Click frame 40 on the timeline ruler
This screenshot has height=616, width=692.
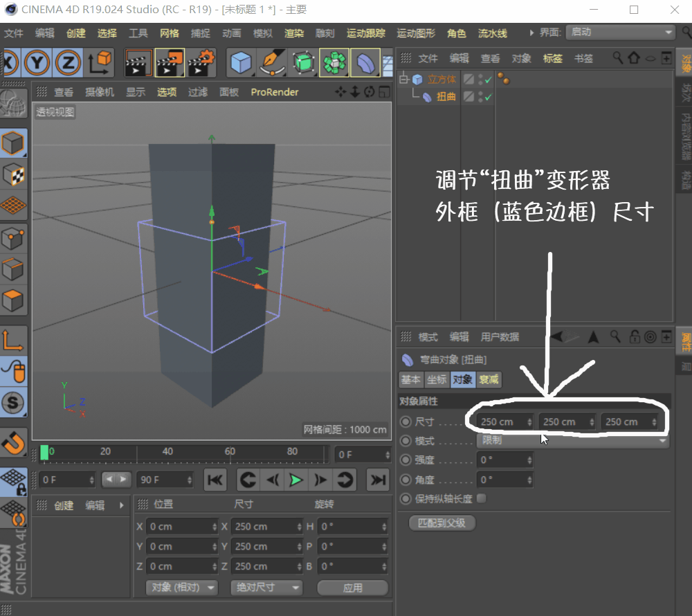coord(167,452)
